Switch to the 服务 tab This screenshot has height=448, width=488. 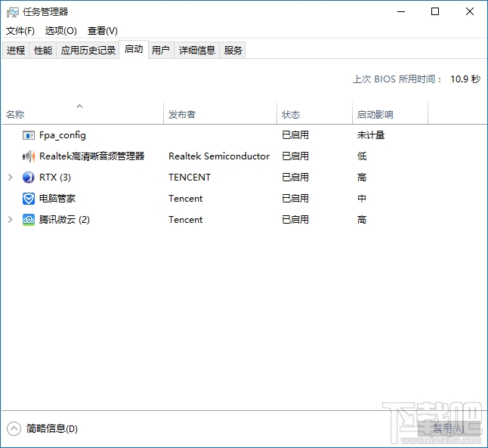[233, 50]
